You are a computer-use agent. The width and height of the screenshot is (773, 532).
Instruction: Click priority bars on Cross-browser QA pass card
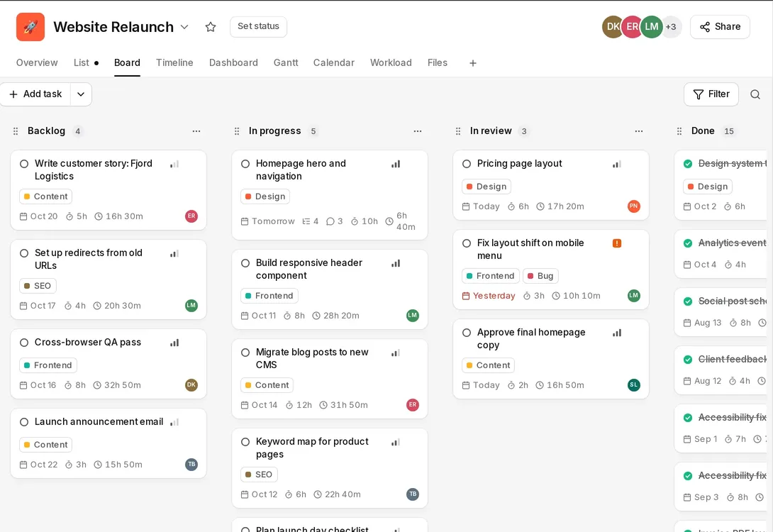[174, 343]
